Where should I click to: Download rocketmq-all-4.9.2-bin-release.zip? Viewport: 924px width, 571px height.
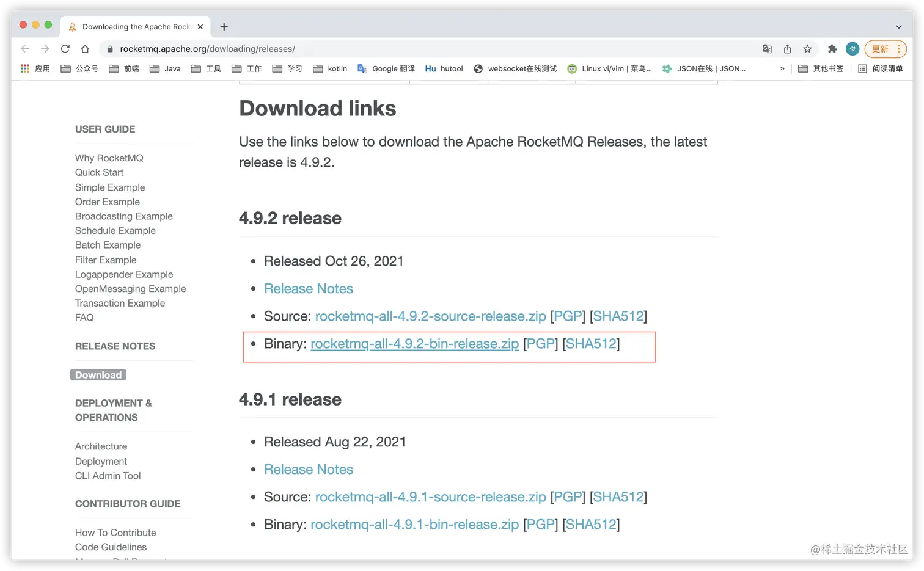415,344
